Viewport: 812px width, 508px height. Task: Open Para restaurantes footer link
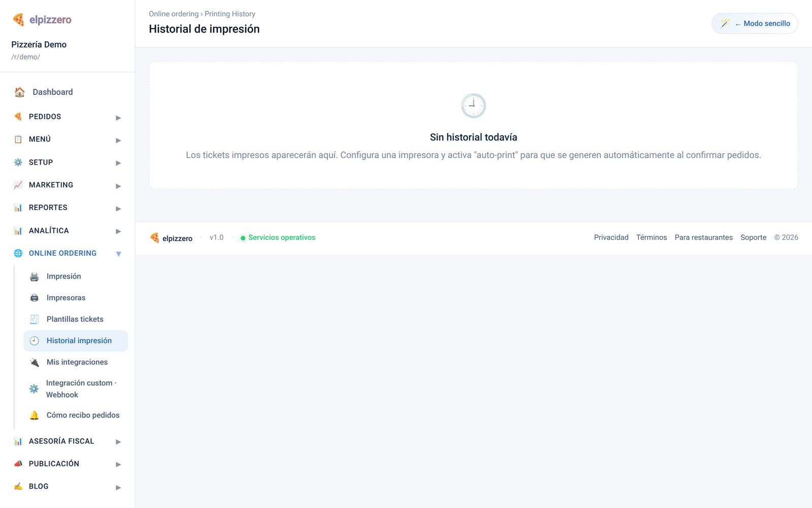coord(703,237)
